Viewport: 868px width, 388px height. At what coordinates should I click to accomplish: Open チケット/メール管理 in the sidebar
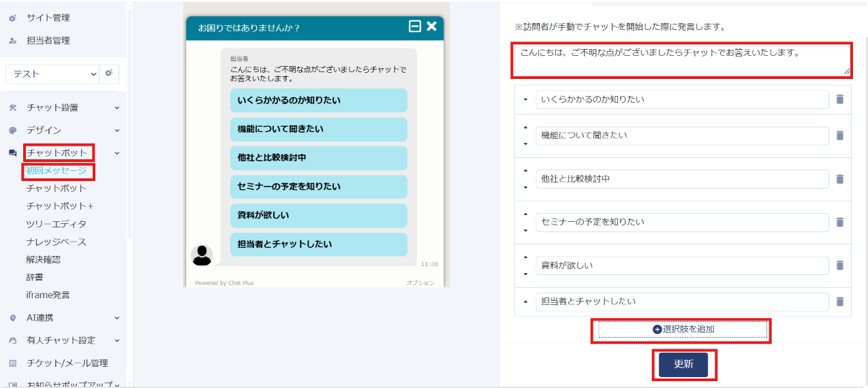67,363
